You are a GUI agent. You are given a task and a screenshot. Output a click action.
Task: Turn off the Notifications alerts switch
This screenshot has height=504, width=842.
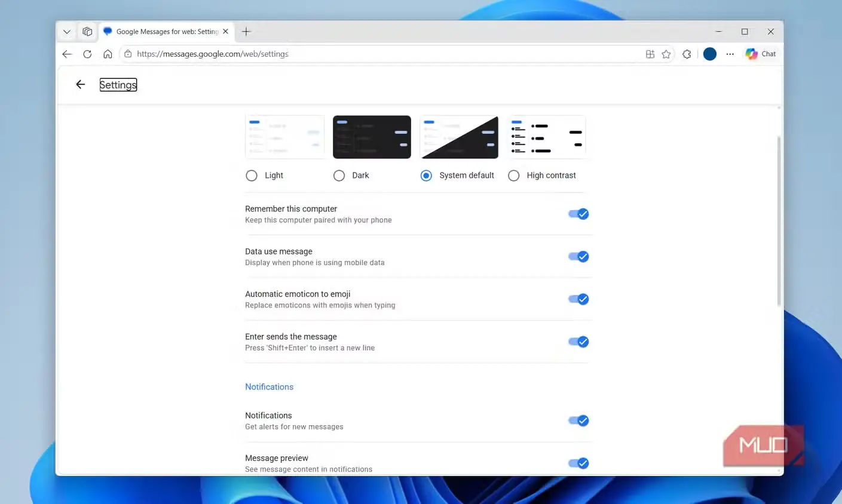click(x=578, y=421)
